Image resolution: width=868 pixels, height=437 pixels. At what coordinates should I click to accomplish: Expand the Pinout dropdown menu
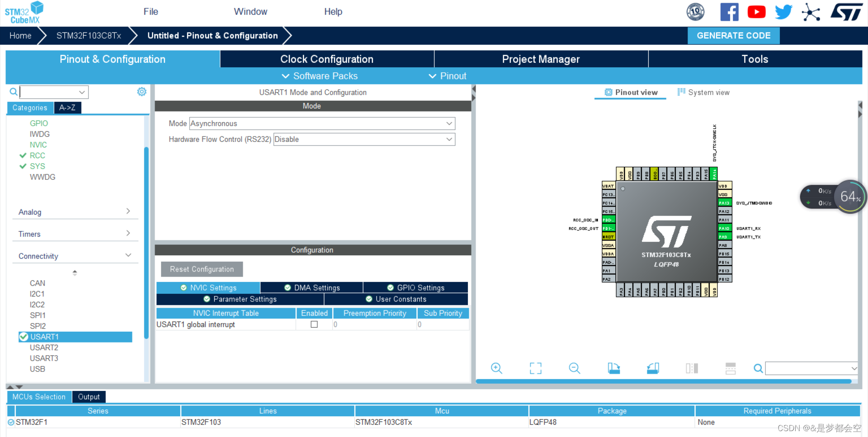tap(447, 76)
